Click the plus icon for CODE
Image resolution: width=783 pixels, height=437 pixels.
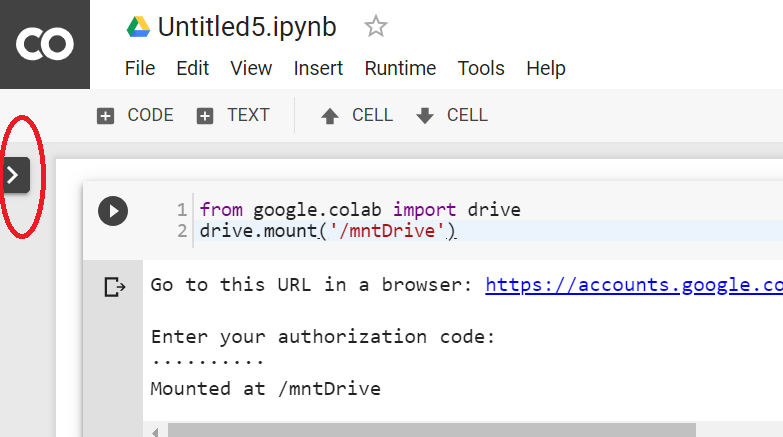point(105,116)
